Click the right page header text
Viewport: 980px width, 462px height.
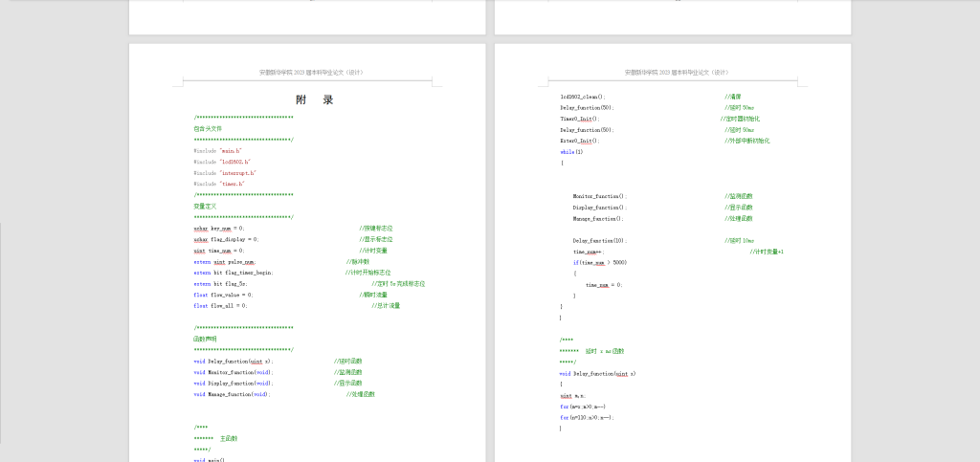677,72
